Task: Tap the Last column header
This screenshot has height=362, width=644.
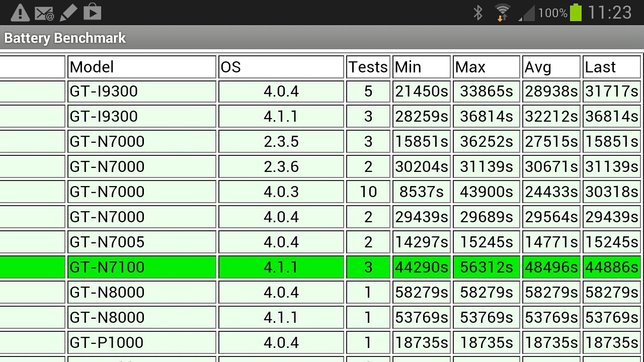Action: coord(611,67)
